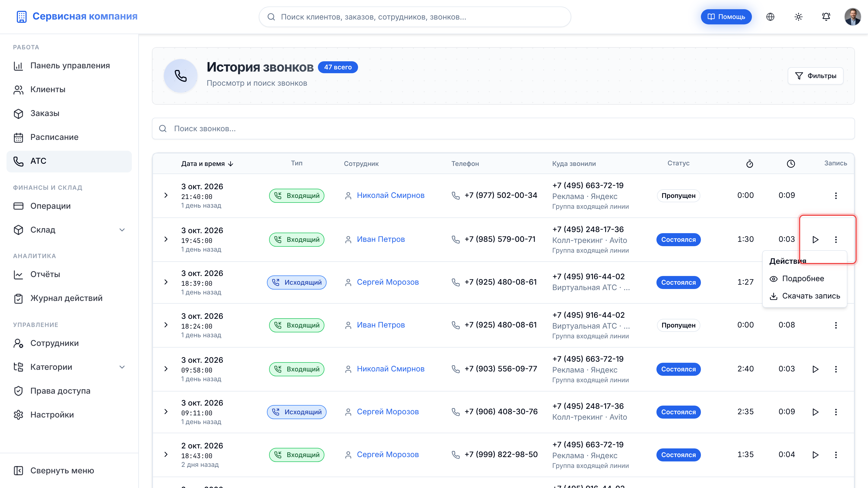Open actions menu for the 19:45:00 call
The width and height of the screenshot is (868, 488).
click(x=836, y=239)
